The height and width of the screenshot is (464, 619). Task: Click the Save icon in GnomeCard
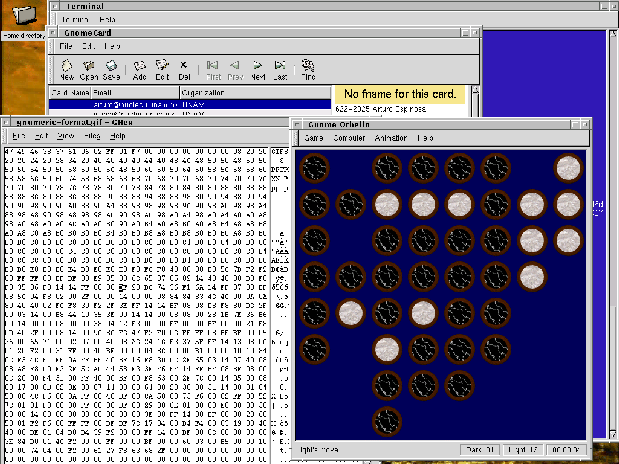tap(112, 69)
